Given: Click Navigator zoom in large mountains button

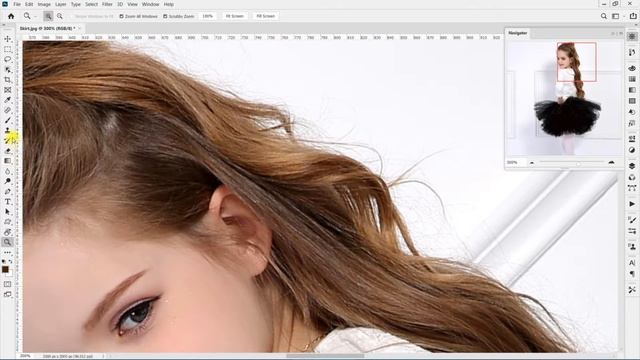Looking at the screenshot, I should (611, 162).
